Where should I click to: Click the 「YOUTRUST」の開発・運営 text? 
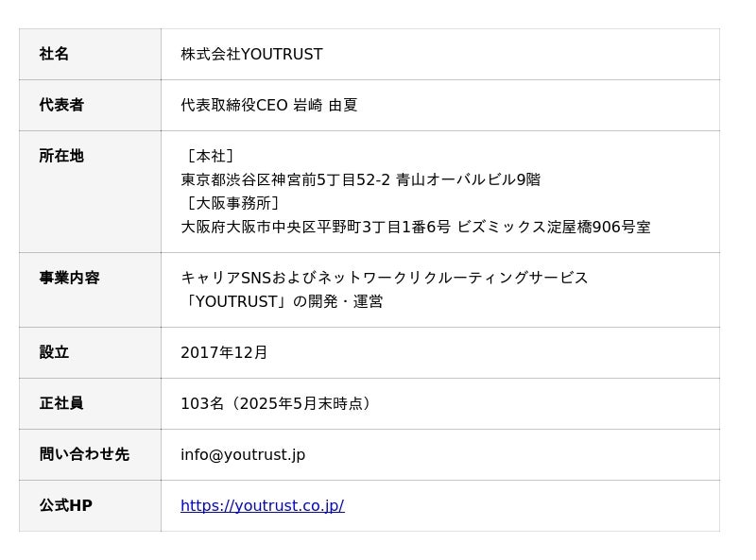(282, 302)
